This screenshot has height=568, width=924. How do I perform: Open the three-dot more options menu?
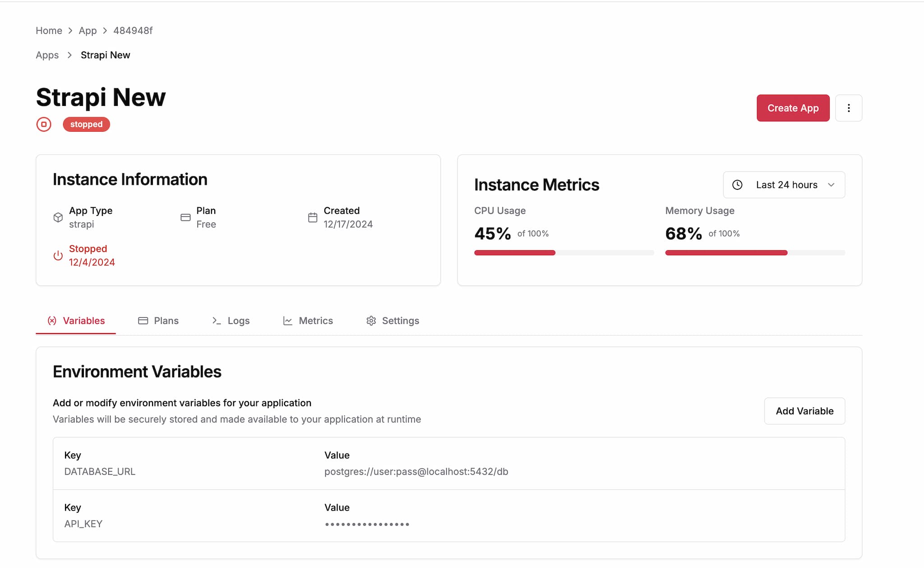[849, 108]
